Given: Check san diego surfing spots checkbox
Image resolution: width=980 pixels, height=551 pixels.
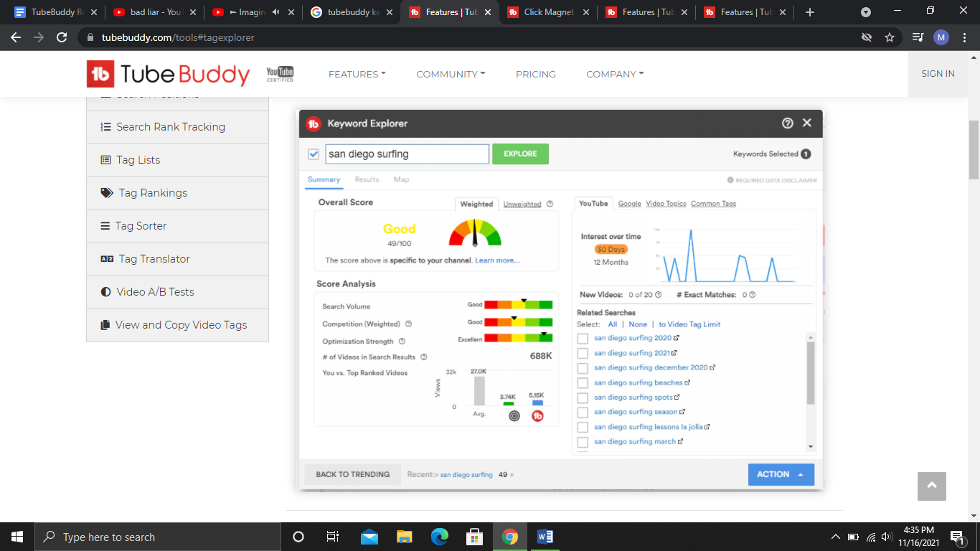Looking at the screenshot, I should point(583,397).
